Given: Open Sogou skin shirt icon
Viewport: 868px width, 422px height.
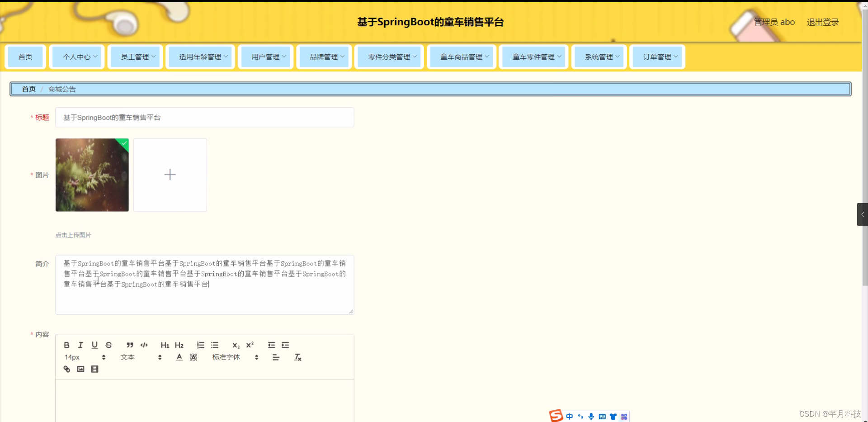Looking at the screenshot, I should point(613,417).
